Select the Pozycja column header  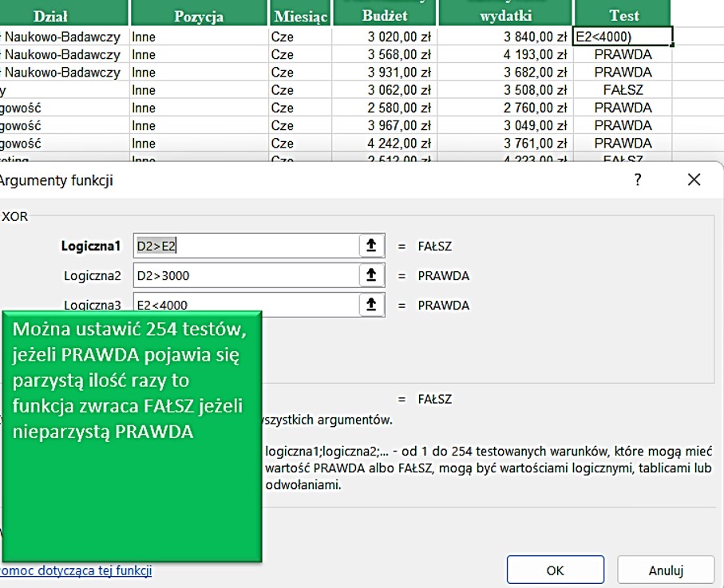tap(199, 14)
